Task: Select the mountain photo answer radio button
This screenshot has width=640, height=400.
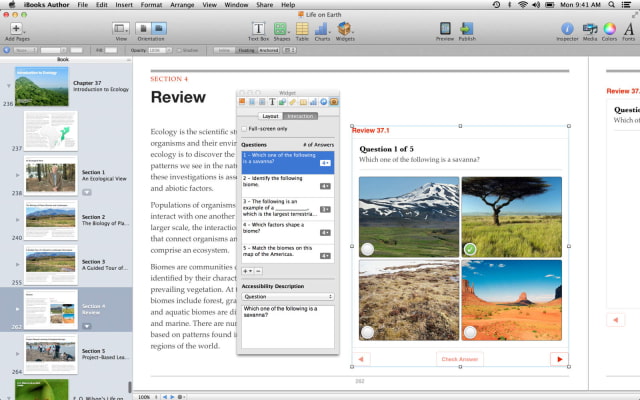Action: click(x=368, y=249)
